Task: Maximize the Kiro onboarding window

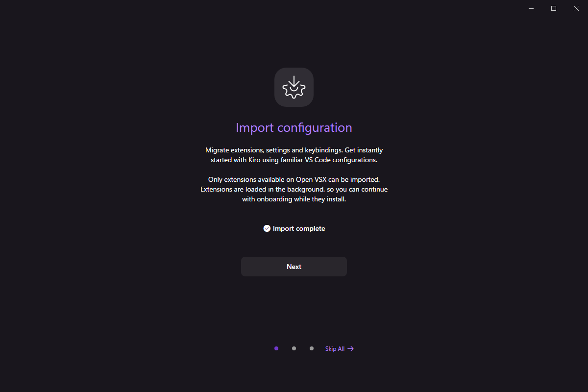Action: click(x=554, y=8)
